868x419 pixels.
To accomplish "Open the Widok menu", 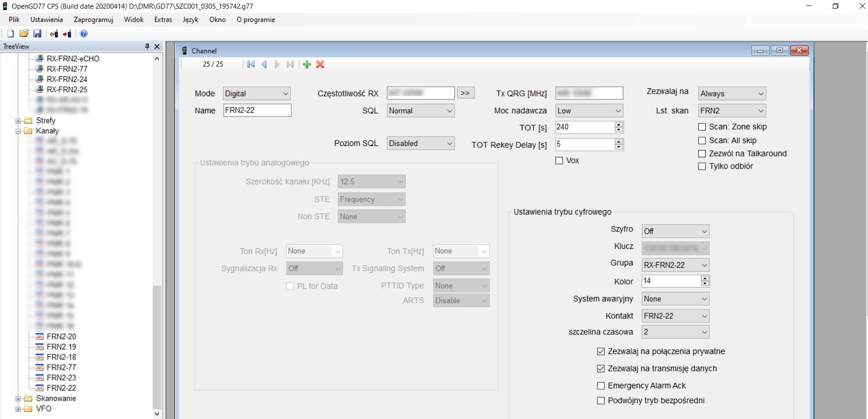I will coord(133,20).
